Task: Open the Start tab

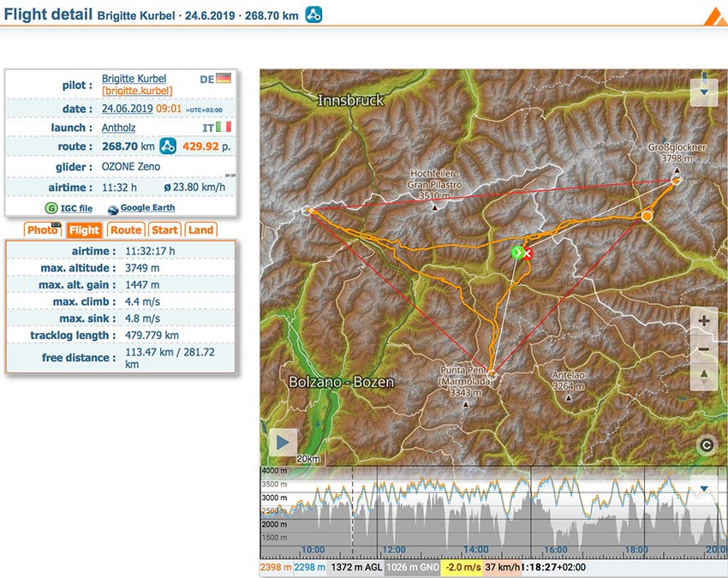Action: point(164,229)
